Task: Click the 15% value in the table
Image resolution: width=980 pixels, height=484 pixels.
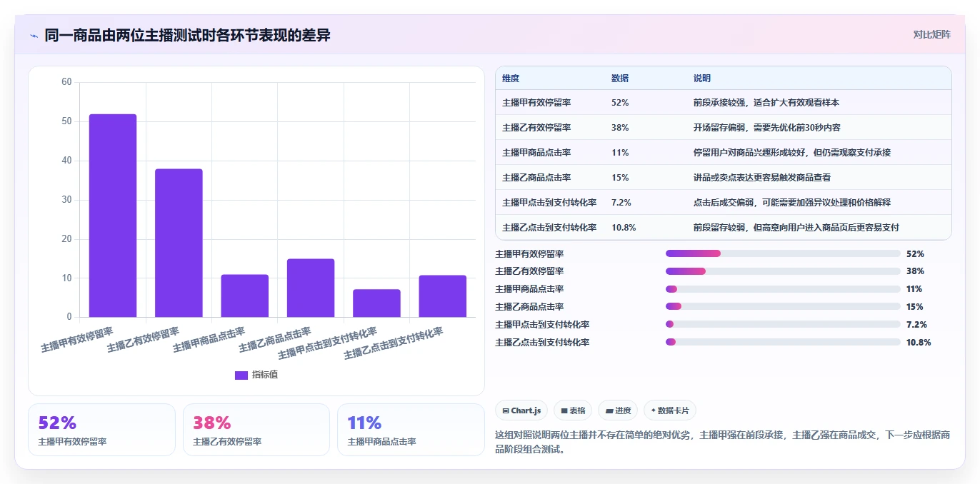Action: 620,178
